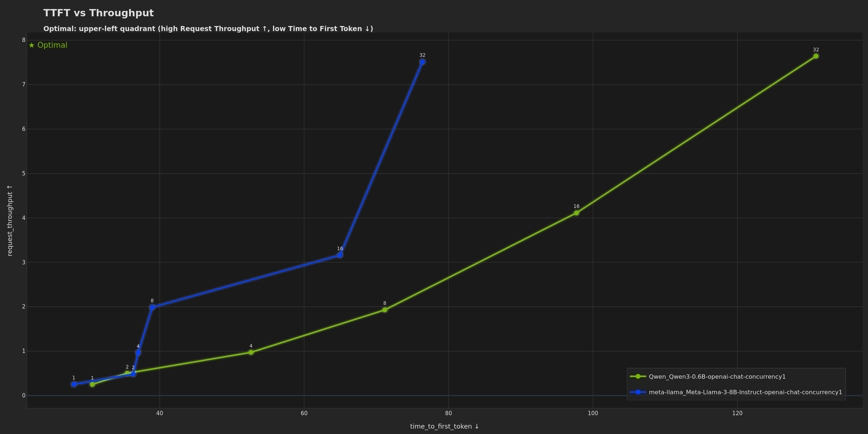Click the green Qwen legend marker
868x434 pixels.
tap(638, 376)
